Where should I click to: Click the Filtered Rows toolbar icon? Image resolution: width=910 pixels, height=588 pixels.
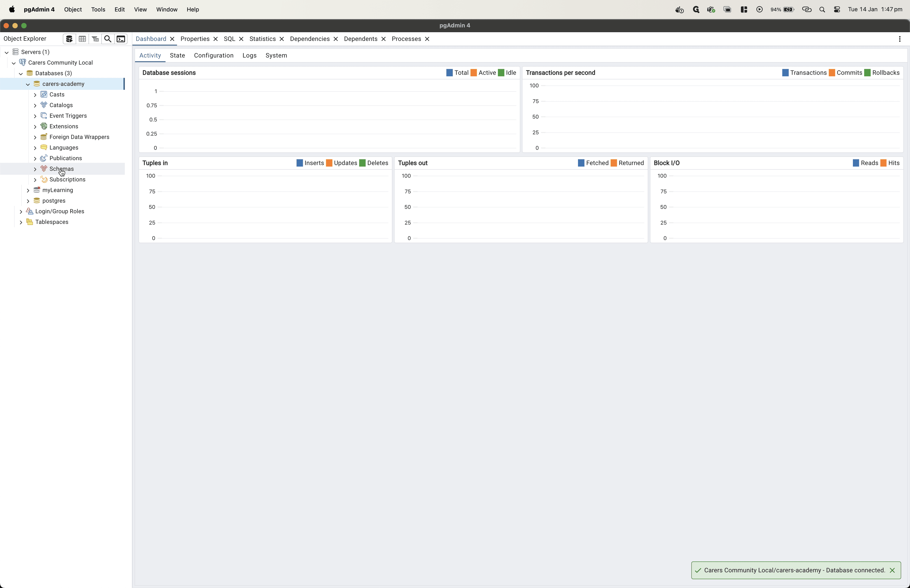coord(95,39)
